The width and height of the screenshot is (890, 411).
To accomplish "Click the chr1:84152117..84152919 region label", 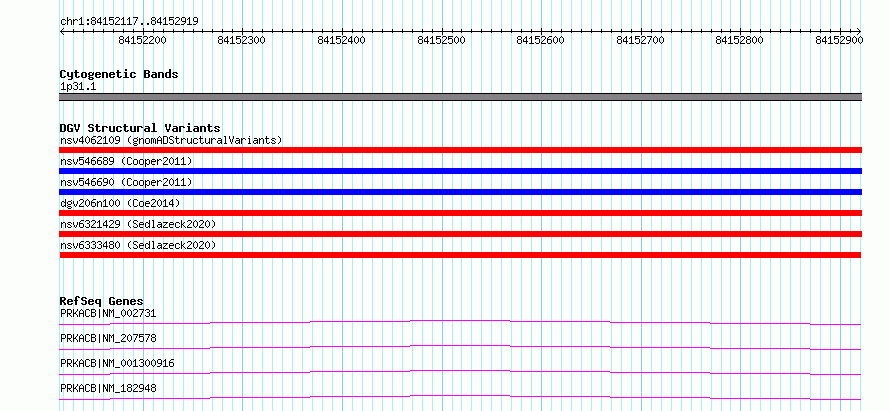I will coord(129,22).
